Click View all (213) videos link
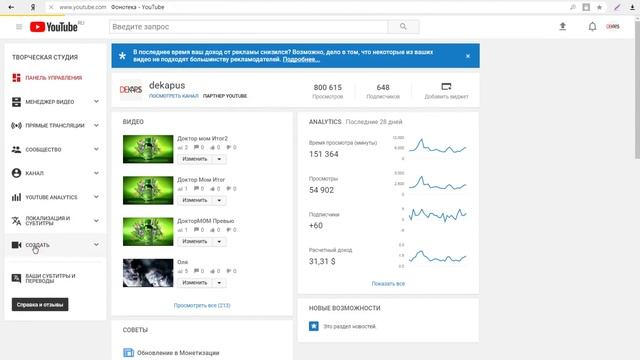The height and width of the screenshot is (360, 640). (202, 305)
